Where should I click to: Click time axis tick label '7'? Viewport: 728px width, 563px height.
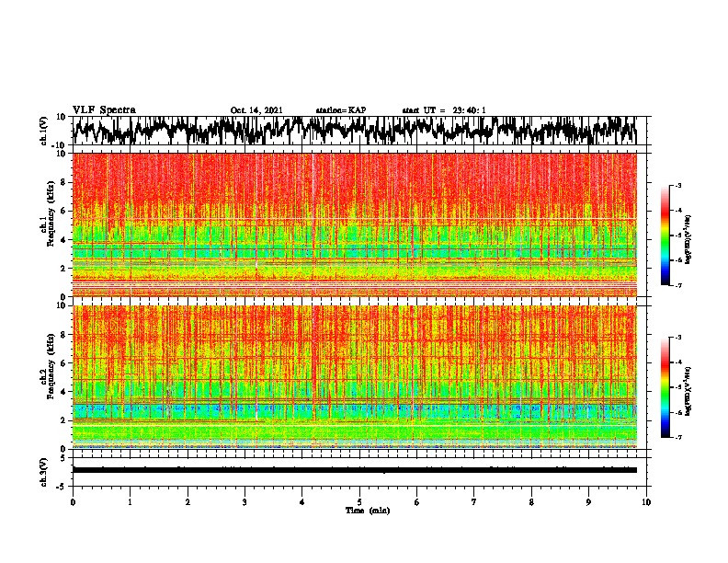pyautogui.click(x=474, y=502)
